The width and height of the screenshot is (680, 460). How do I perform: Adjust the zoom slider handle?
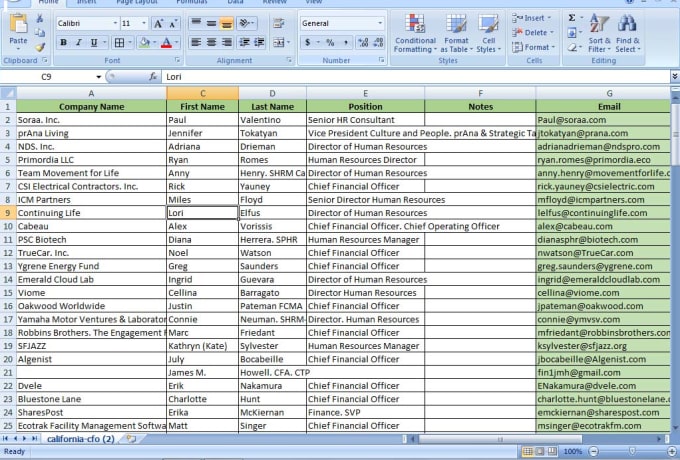click(632, 451)
